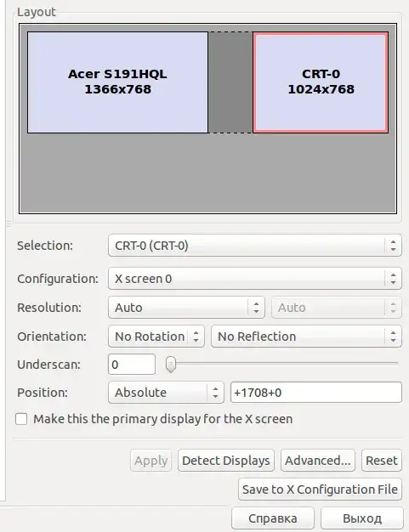This screenshot has width=409, height=532.
Task: Open the greyed-out Auto refresh rate dropdown
Action: click(337, 308)
